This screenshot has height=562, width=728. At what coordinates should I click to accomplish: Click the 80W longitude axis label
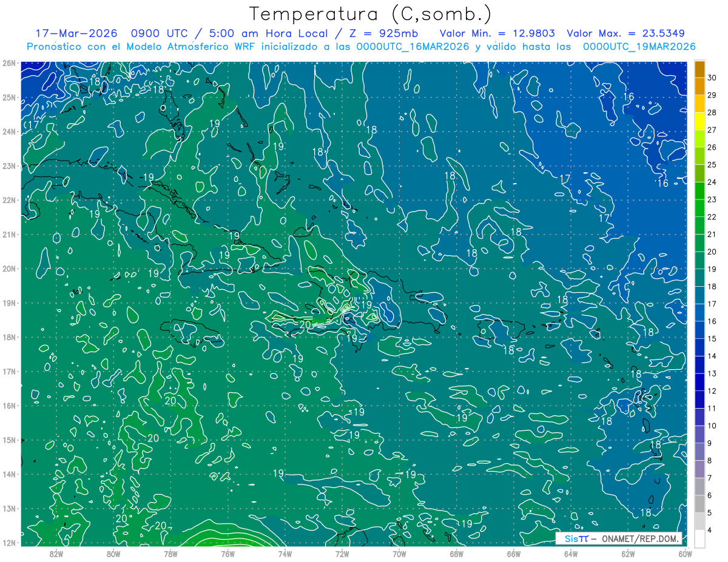click(x=113, y=554)
